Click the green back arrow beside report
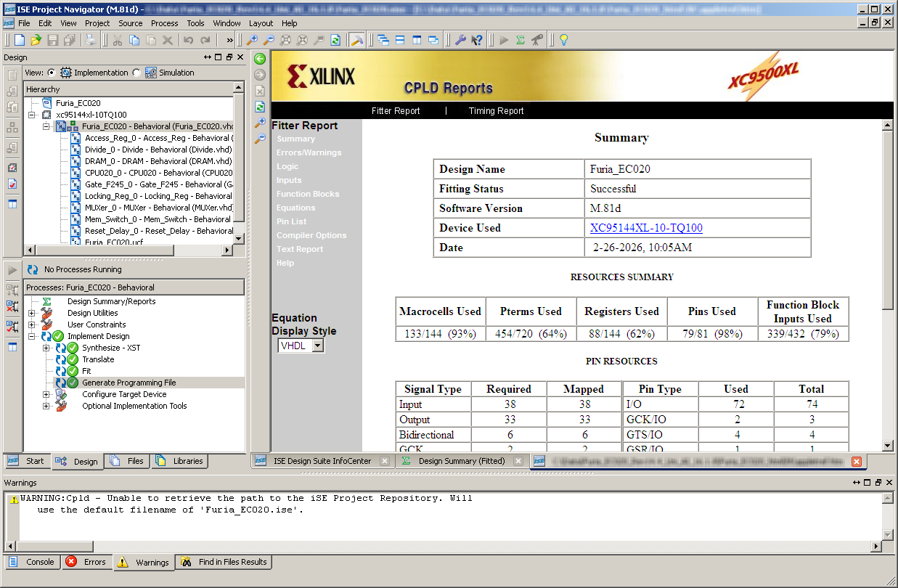 [x=260, y=59]
